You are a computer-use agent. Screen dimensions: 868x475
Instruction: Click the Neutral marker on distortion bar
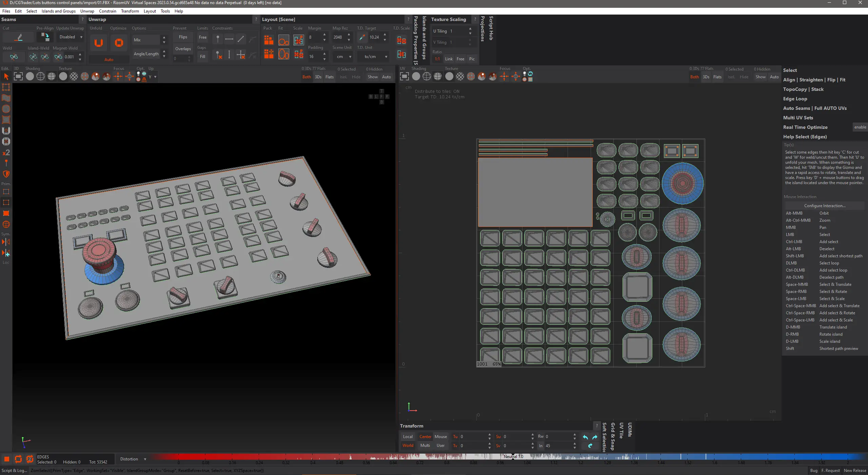coord(513,456)
